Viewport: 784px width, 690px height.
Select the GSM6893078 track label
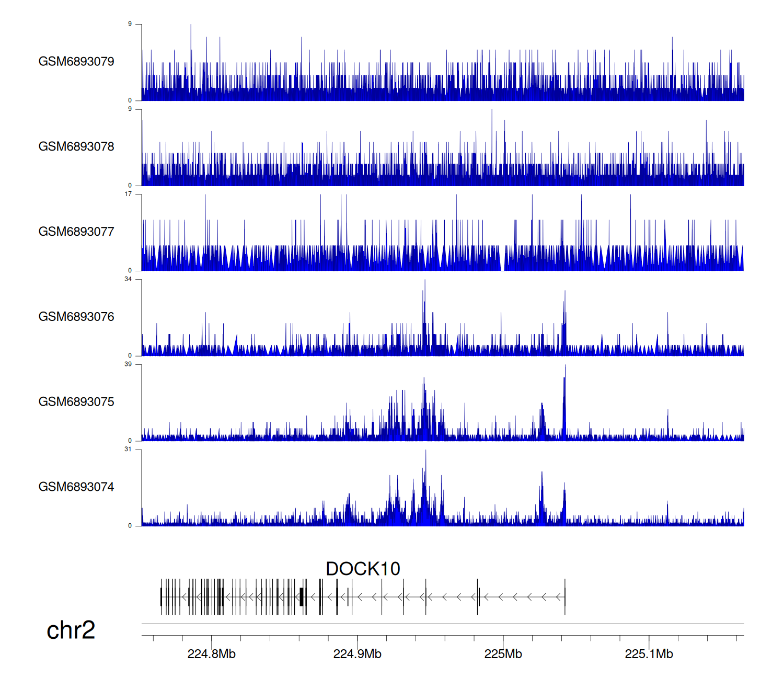pyautogui.click(x=76, y=147)
